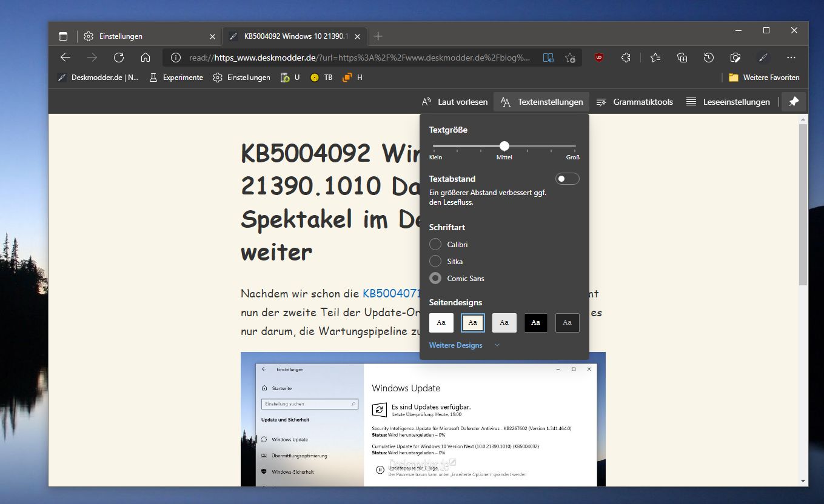The height and width of the screenshot is (504, 824).
Task: Add this page to favorites
Action: click(x=570, y=58)
